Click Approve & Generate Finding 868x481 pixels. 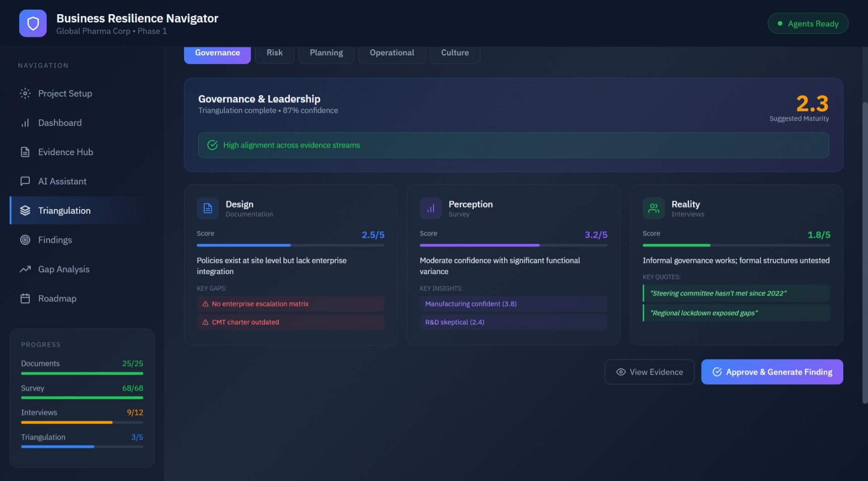tap(771, 372)
